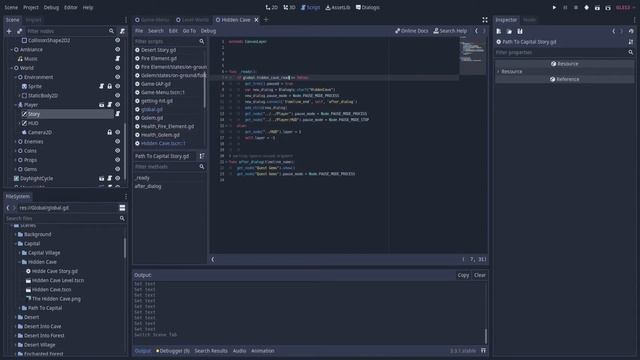Open Inspector object history
Viewport: 640px width, 360px height.
pos(631,31)
